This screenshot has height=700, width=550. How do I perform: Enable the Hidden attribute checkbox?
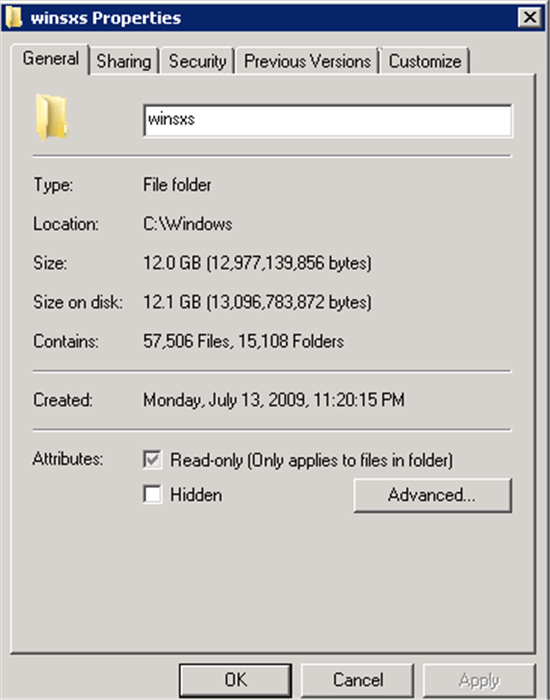point(152,495)
